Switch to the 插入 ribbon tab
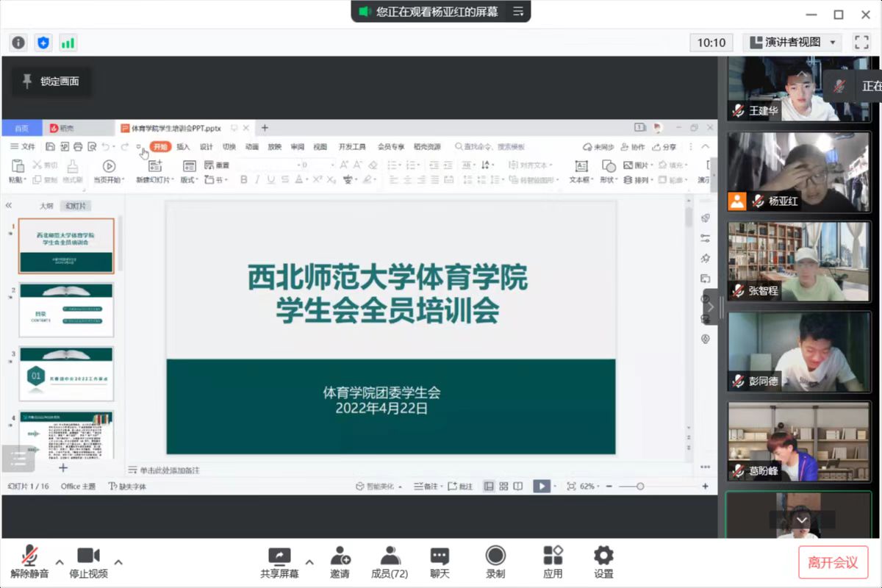 (183, 147)
